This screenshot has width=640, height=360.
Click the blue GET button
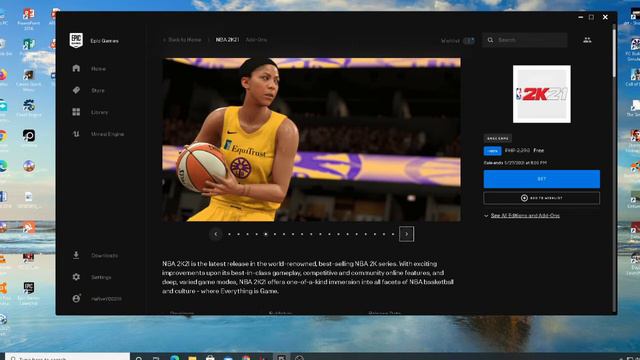tap(542, 179)
